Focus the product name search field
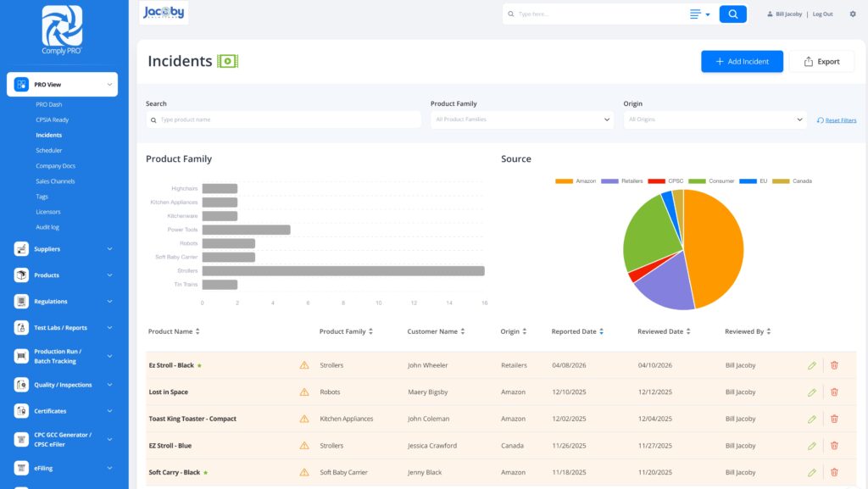 283,119
